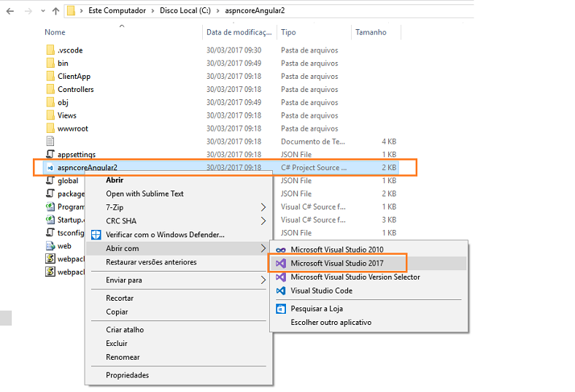Click the Forward navigation arrow
Image resolution: width=575 pixels, height=392 pixels.
point(28,11)
